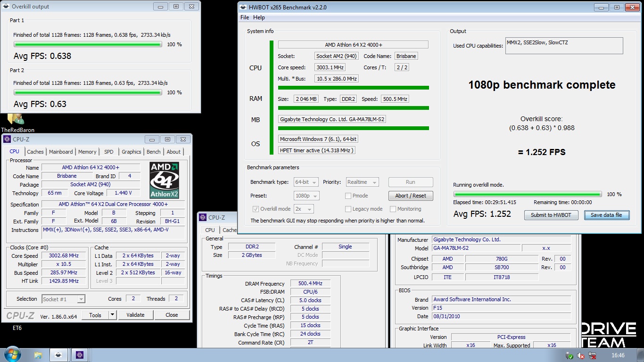Open the Tools dropdown arrow in CPU-Z
Image resolution: width=644 pixels, height=362 pixels.
point(113,315)
